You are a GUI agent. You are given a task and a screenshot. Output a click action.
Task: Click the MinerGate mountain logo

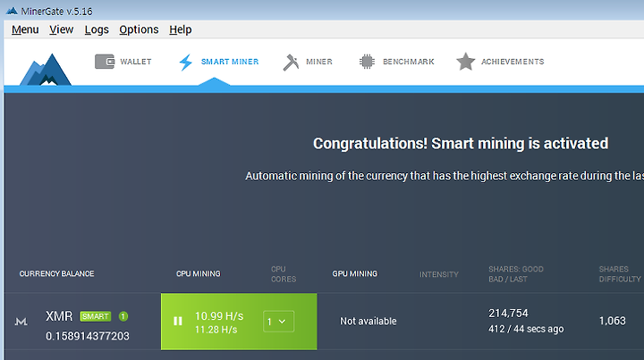coord(46,70)
